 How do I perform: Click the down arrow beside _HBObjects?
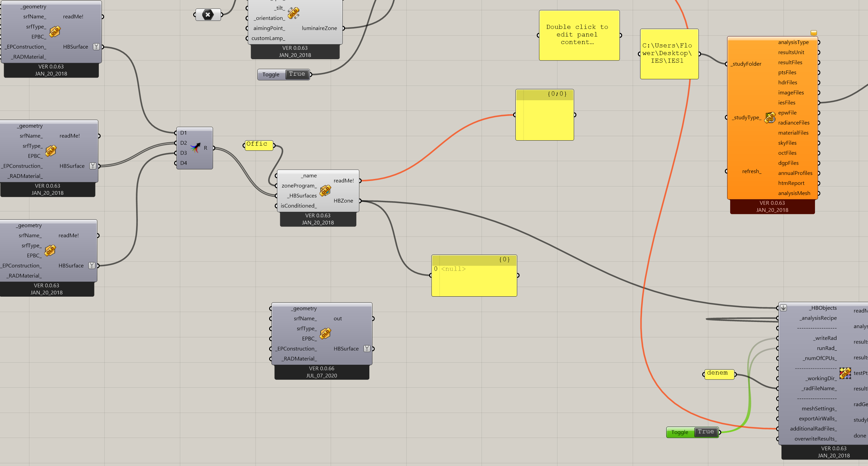(x=784, y=308)
